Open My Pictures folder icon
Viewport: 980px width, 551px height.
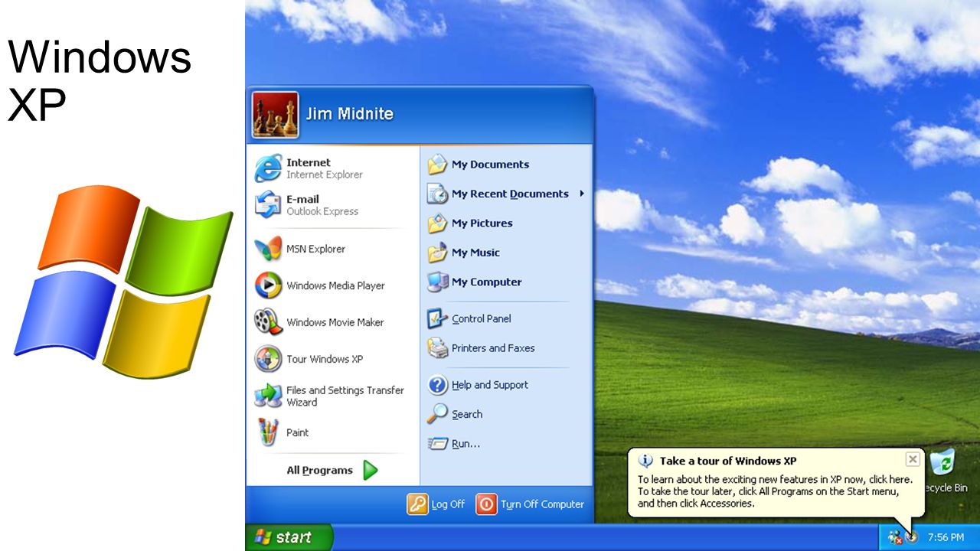pyautogui.click(x=437, y=223)
